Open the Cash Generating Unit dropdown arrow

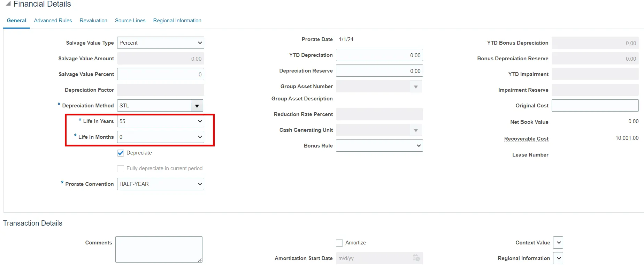click(x=416, y=130)
